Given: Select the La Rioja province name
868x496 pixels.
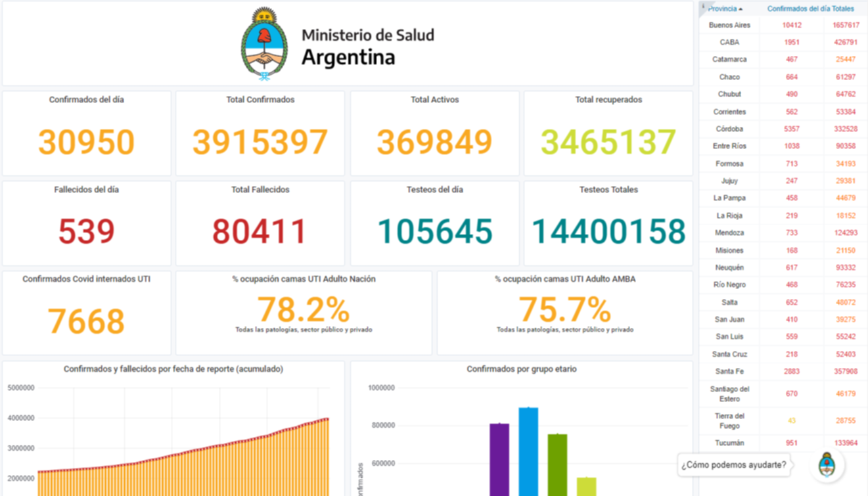Looking at the screenshot, I should (x=729, y=215).
